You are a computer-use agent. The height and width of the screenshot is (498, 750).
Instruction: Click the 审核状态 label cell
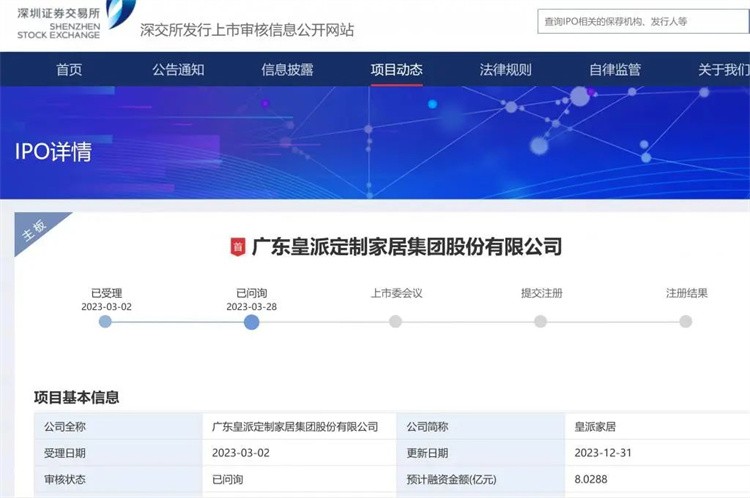[118, 479]
